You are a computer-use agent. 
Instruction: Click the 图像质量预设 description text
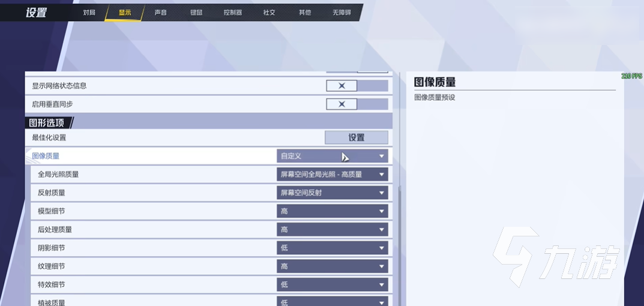point(435,98)
